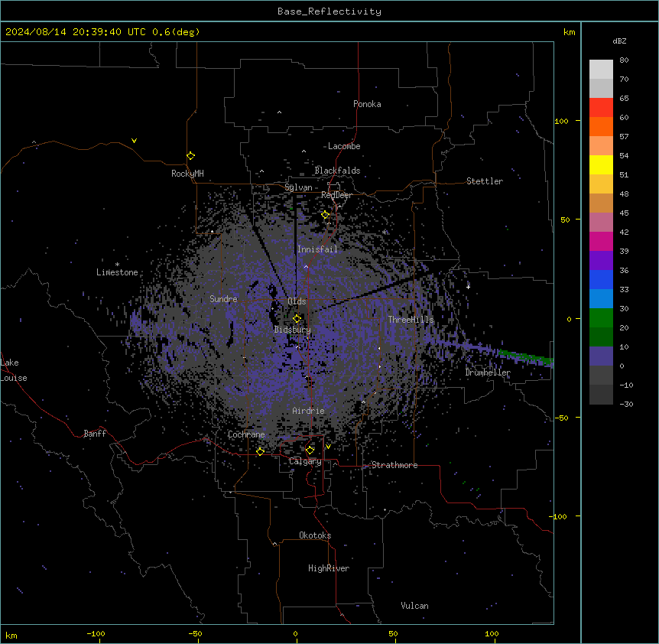Screen dimensions: 659x644
Task: Click the green 20-30 dBZ legend swatch
Action: tap(601, 318)
